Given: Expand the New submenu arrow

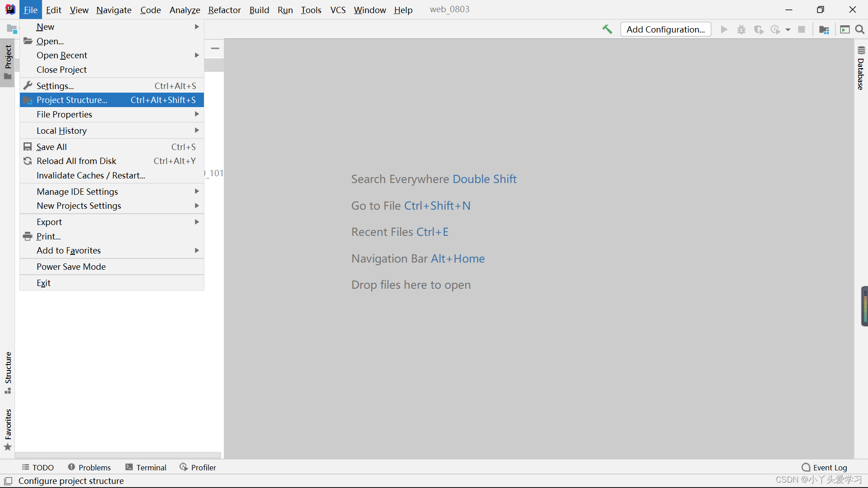Looking at the screenshot, I should pos(196,27).
